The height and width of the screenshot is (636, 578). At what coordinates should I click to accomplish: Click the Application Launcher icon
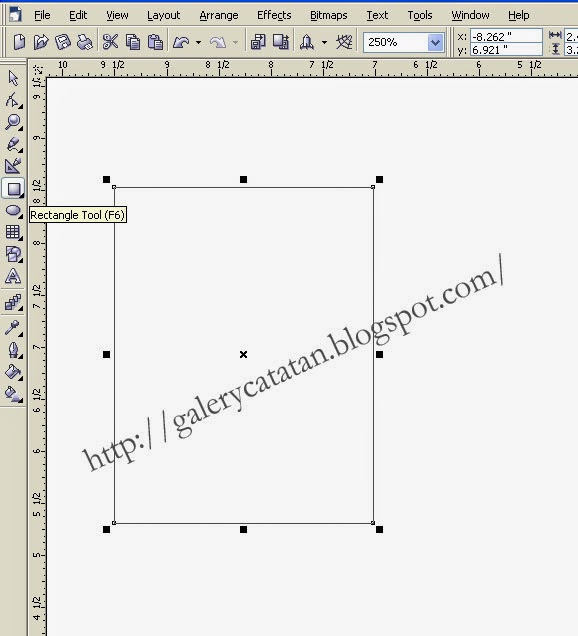coord(307,42)
